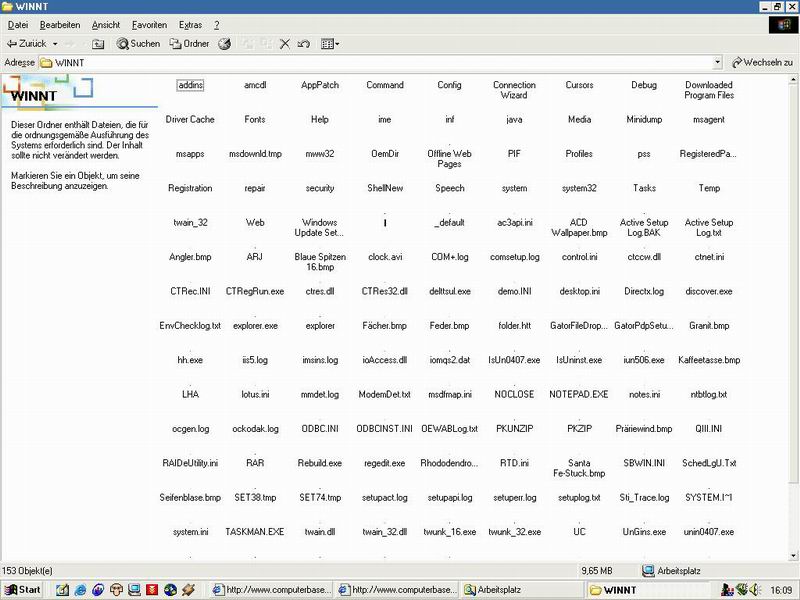Select the desktop.ini file
800x600 pixels.
pos(579,291)
